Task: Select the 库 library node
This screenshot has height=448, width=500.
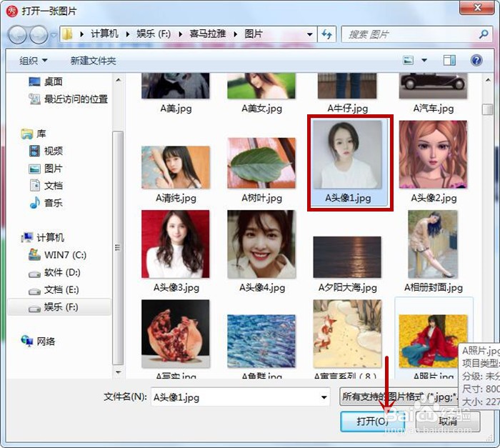Action: [x=34, y=134]
